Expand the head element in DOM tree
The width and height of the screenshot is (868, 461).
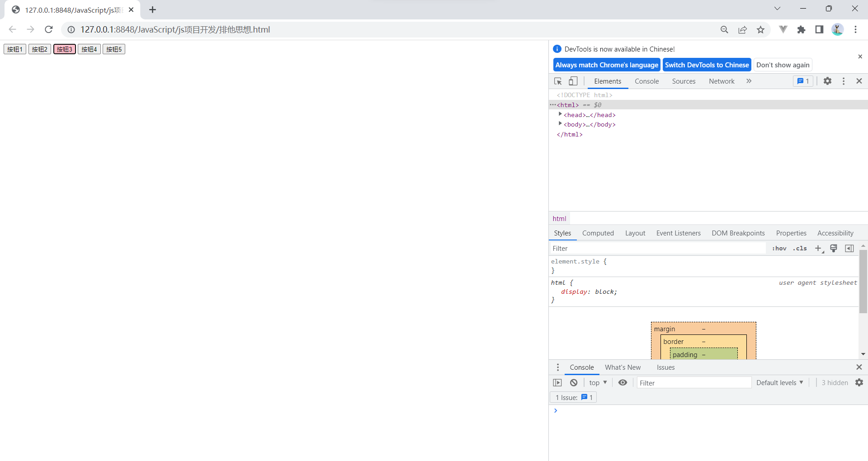[x=561, y=114]
